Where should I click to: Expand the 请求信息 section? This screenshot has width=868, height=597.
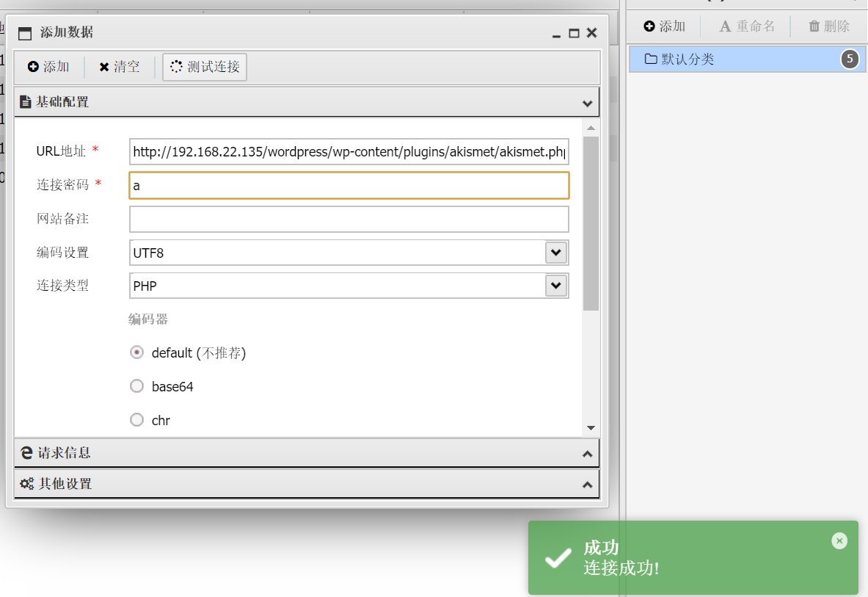(307, 453)
